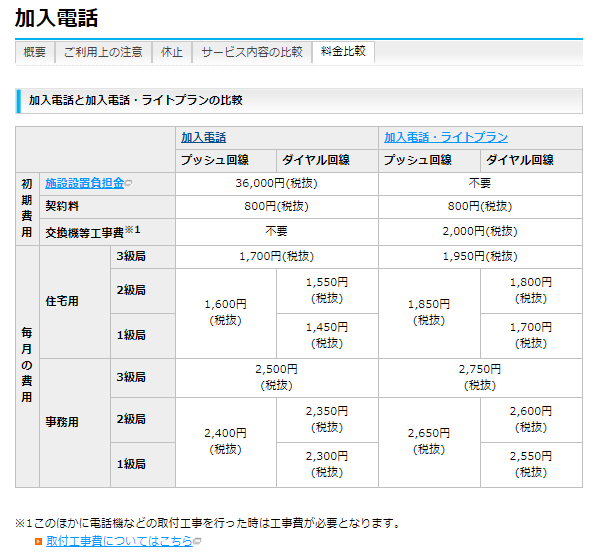The image size is (594, 552).
Task: Select the 1,700円(税抜) 住宅用 3級局 cell
Action: point(277,256)
